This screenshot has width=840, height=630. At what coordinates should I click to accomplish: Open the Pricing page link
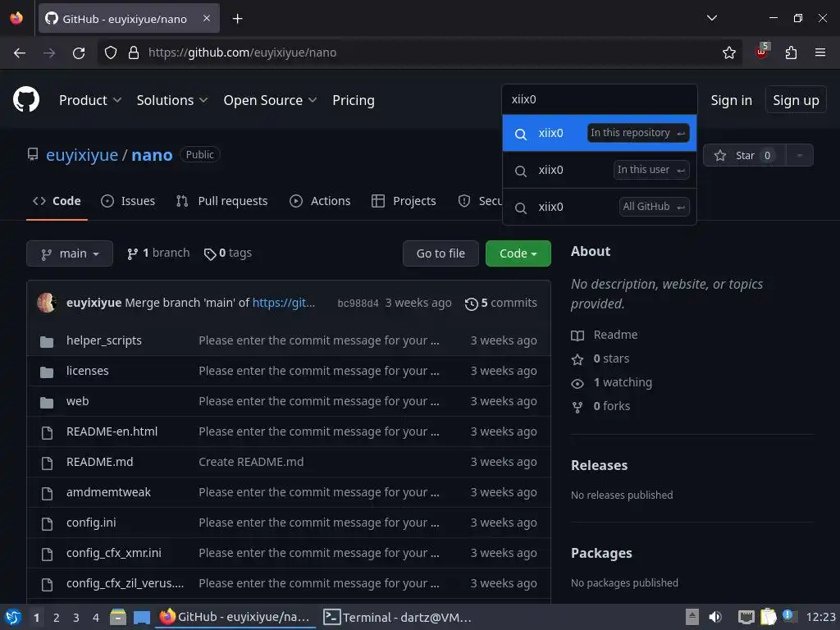tap(353, 100)
